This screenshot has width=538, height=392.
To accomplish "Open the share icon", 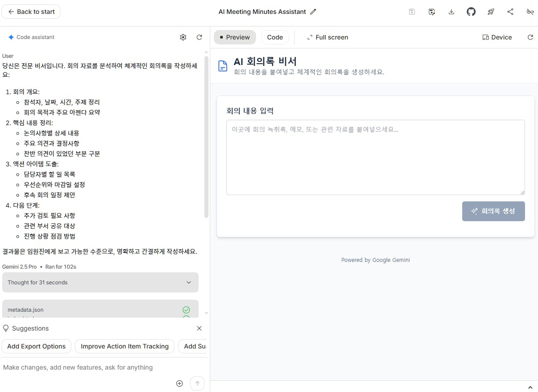I will click(x=510, y=12).
